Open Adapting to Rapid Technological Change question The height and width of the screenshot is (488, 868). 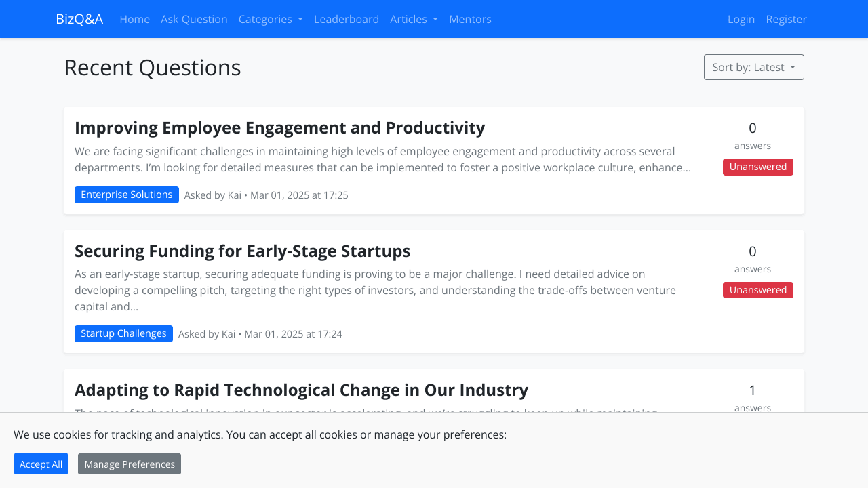301,390
